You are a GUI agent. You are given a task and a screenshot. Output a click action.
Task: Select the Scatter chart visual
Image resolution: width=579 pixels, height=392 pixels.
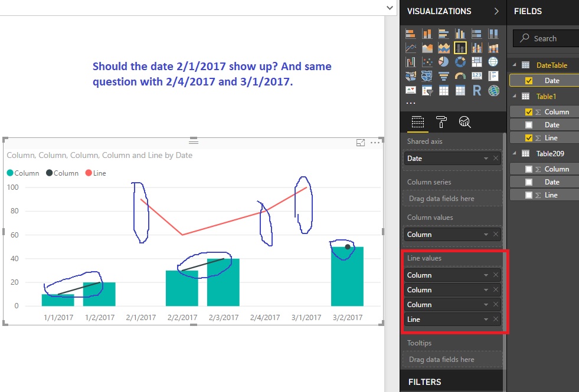pyautogui.click(x=427, y=62)
